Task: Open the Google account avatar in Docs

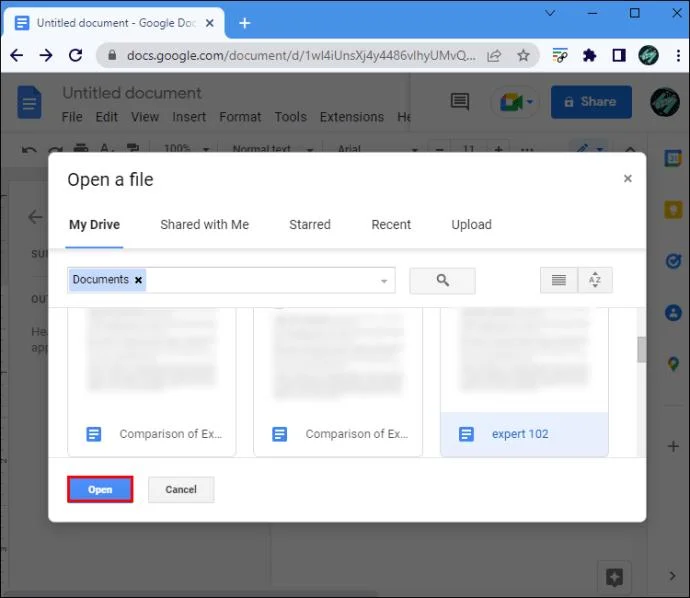Action: 665,102
